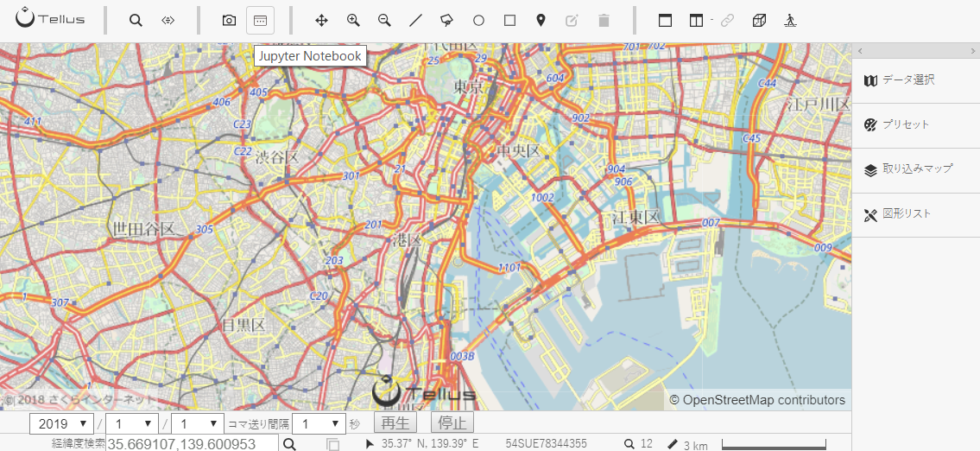Screen dimensions: 980x451
Task: Take a map screenshot with camera icon
Action: pyautogui.click(x=229, y=20)
